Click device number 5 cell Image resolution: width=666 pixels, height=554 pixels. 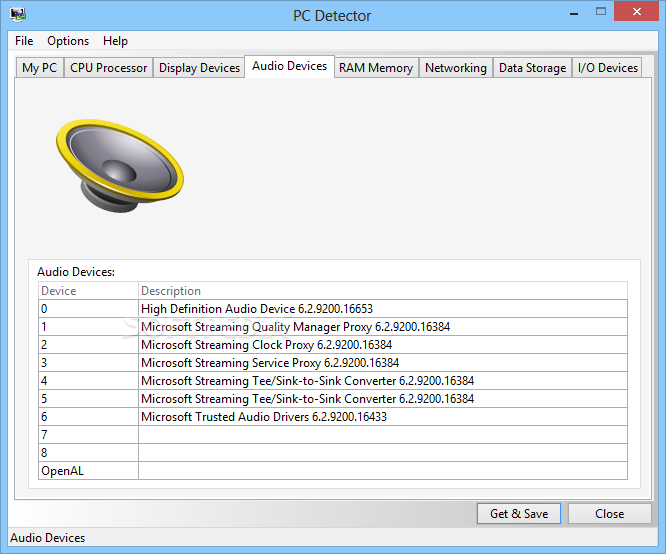(x=88, y=399)
